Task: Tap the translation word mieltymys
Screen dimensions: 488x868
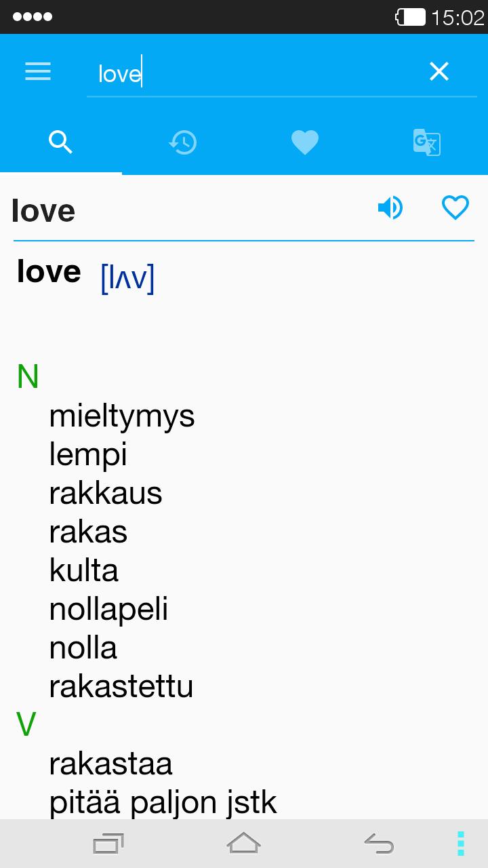Action: pyautogui.click(x=122, y=416)
